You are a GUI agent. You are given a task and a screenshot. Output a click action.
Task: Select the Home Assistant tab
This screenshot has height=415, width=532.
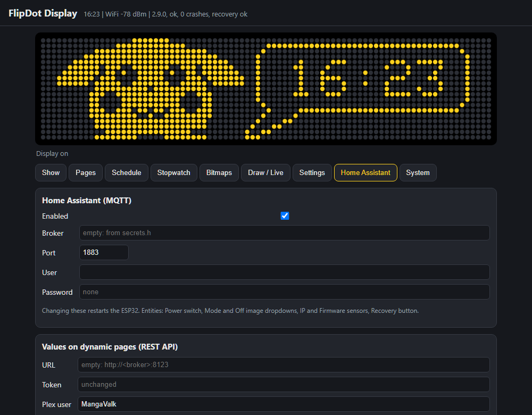[x=366, y=173]
